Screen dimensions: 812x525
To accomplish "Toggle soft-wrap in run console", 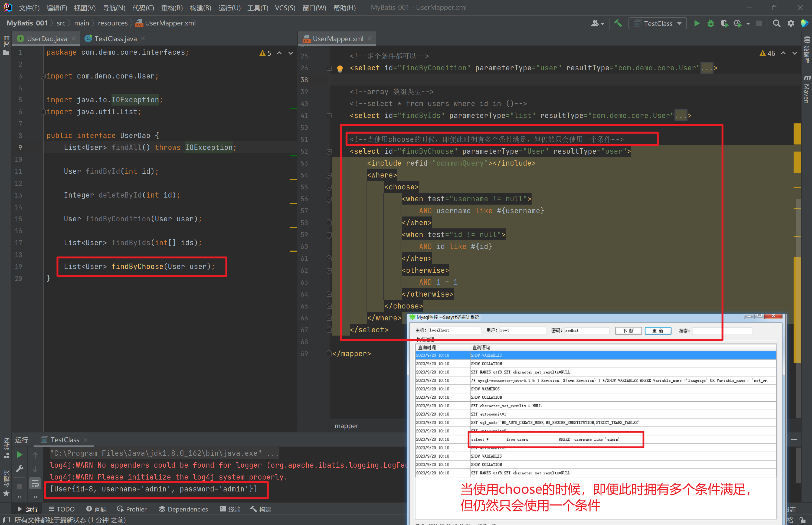I will 35,483.
